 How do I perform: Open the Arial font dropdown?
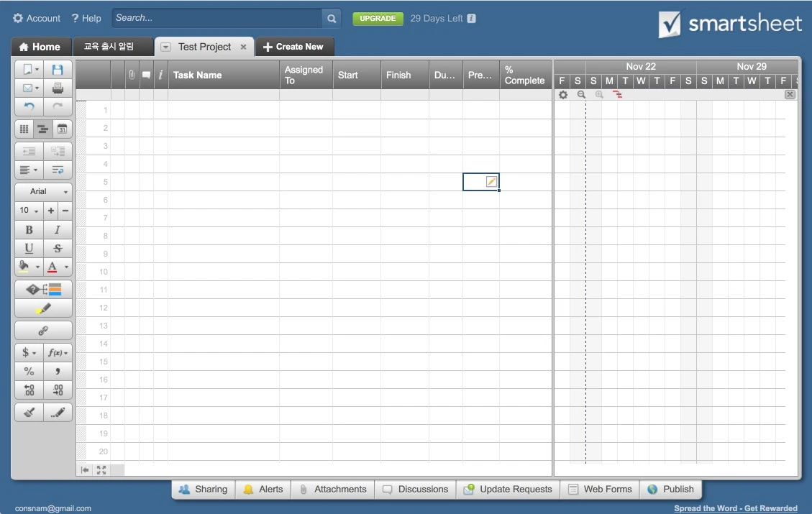point(42,191)
